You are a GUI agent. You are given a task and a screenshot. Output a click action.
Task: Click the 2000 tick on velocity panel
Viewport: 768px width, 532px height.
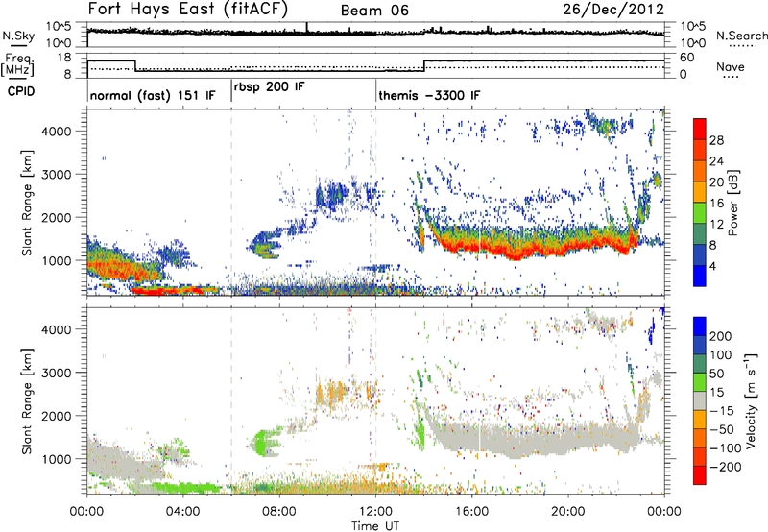pyautogui.click(x=56, y=416)
